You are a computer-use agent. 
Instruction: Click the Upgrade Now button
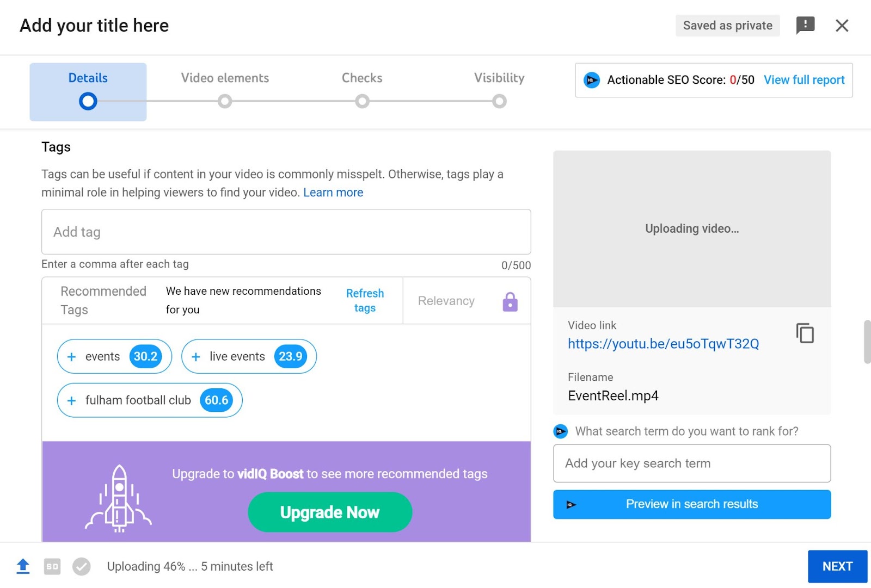click(330, 512)
